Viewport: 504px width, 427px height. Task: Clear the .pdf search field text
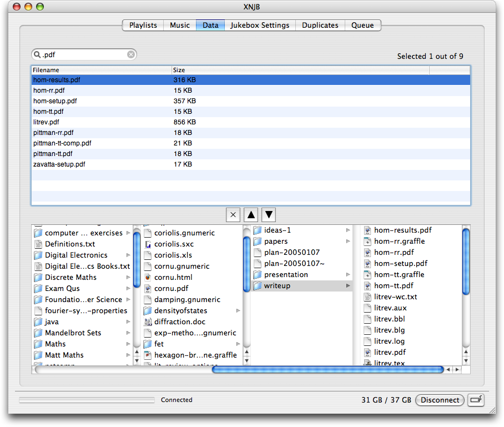tap(131, 54)
